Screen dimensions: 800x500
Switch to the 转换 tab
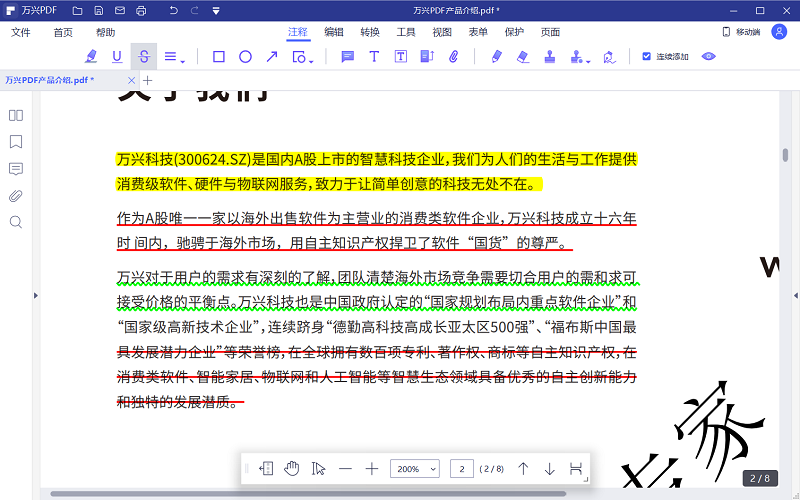tap(370, 32)
